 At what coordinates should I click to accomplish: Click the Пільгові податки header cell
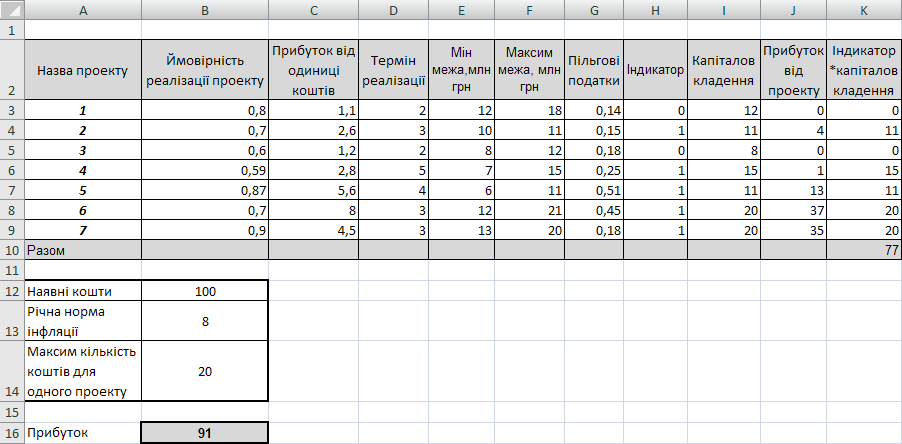(594, 70)
